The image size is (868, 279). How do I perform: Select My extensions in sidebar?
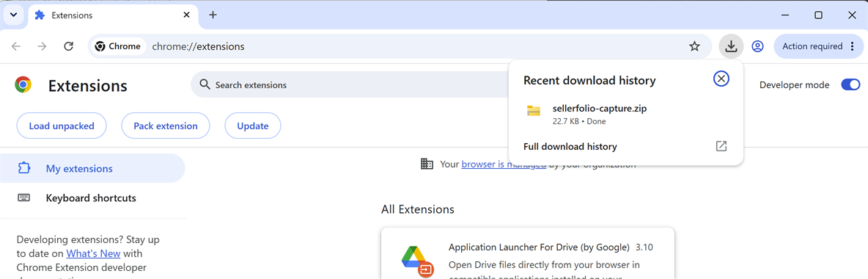92,168
